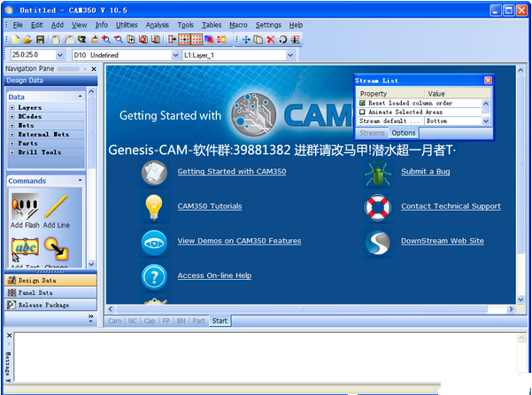The width and height of the screenshot is (532, 395).
Task: Click the object snap toolbar icon
Action: 172,40
